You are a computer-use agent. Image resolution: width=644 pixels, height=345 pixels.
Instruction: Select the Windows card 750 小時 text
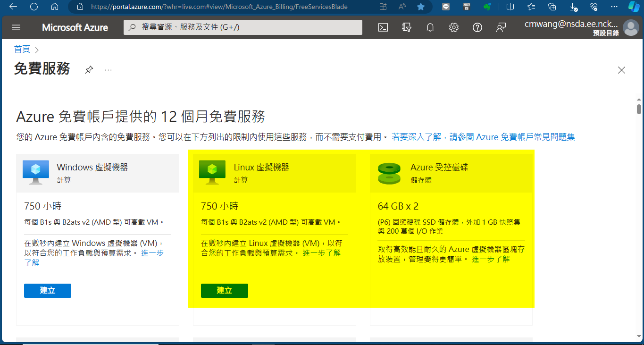[x=42, y=206]
